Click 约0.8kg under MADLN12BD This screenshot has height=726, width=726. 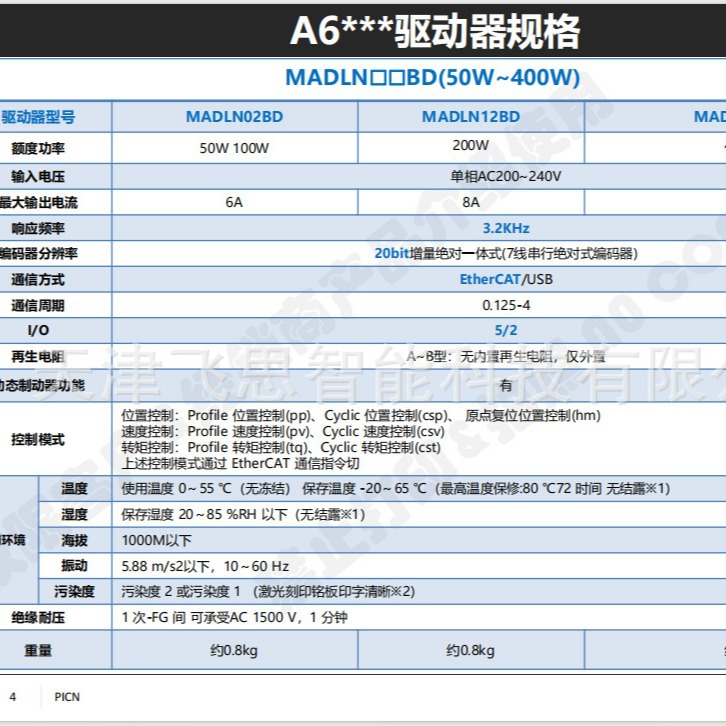[470, 651]
